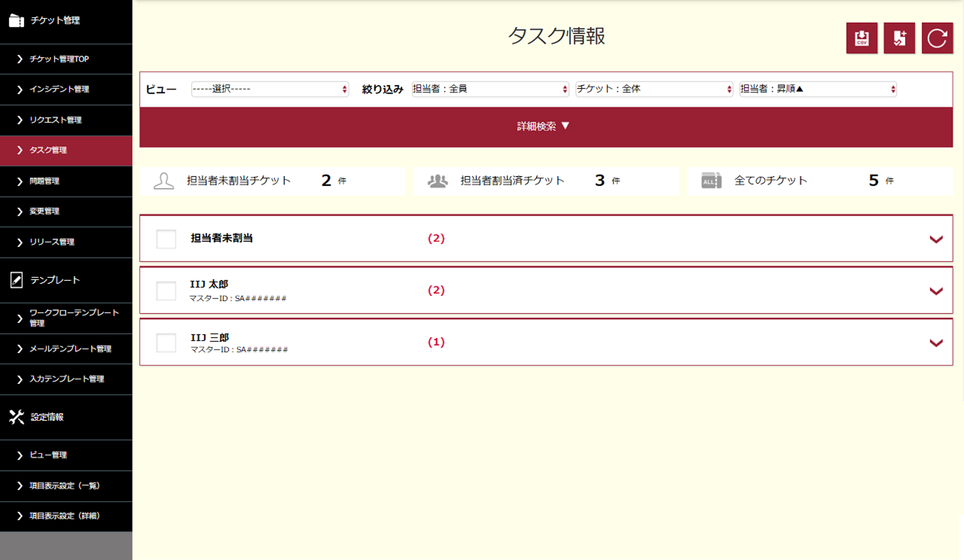Screen dimensions: 964x560
Task: Click chevron icon beside ビュー管理
Action: pyautogui.click(x=20, y=455)
